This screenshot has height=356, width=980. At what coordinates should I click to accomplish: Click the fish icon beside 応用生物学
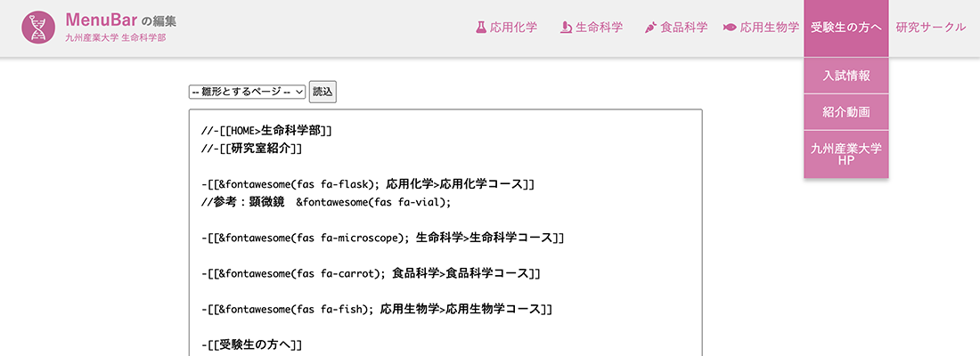(x=730, y=28)
